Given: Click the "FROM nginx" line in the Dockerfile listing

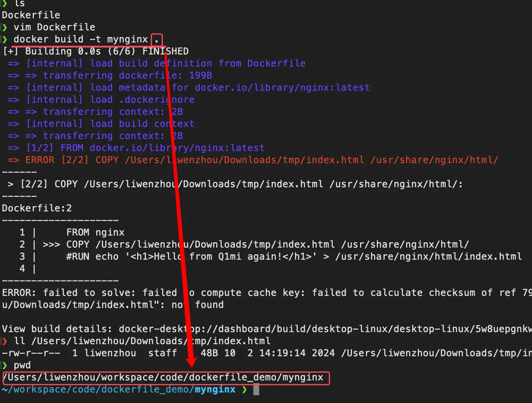Looking at the screenshot, I should click(95, 232).
